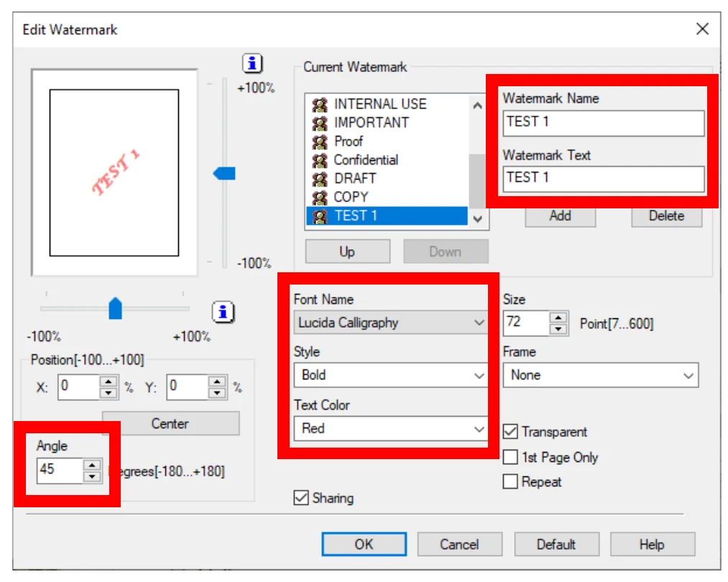Click the Size value field

(526, 323)
